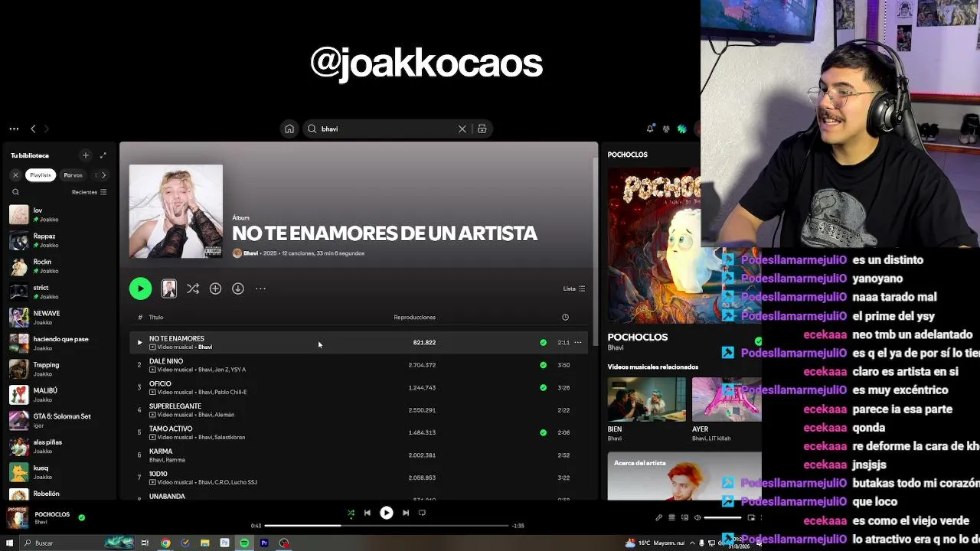Open the three-dots app menu at top left
The image size is (980, 551).
point(14,129)
